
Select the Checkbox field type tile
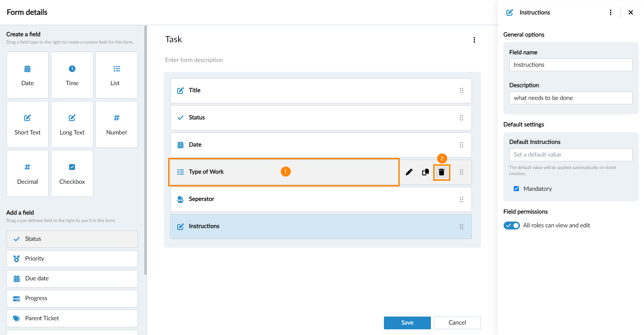pos(72,173)
